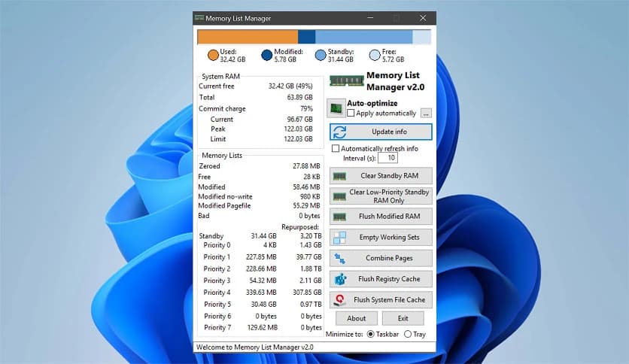Click the 'Zeroed' memory list row
Screen dimensions: 629x364
point(259,166)
